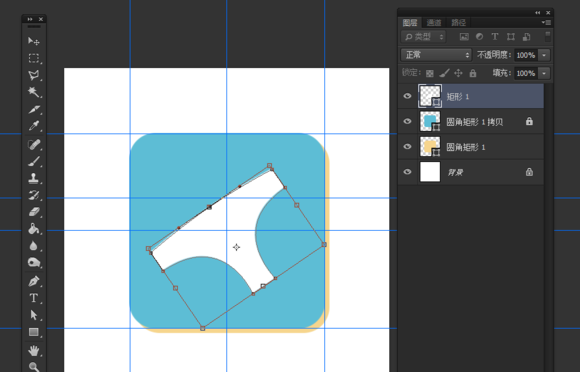Close the toolbox panel
Screen dimensions: 580x372
coord(41,19)
